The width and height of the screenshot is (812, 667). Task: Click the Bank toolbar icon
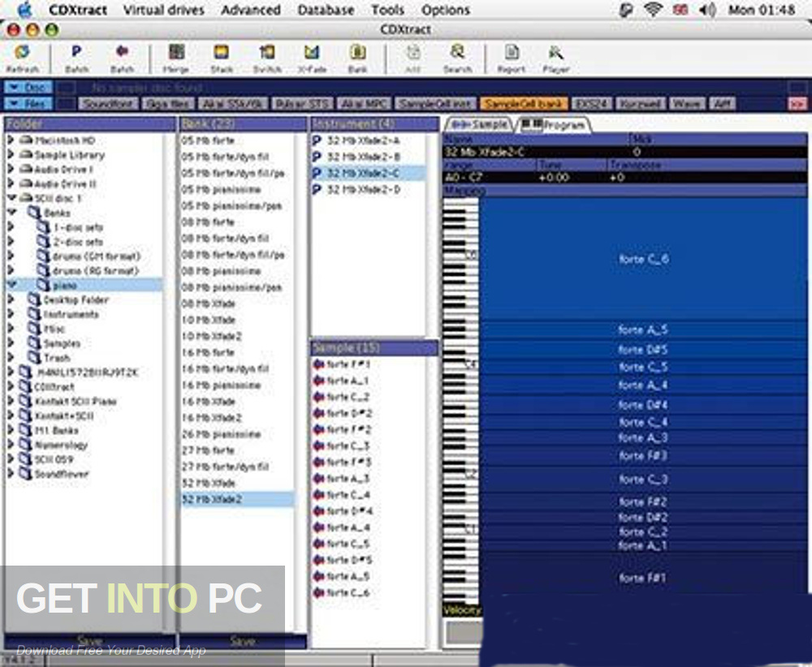coord(357,52)
